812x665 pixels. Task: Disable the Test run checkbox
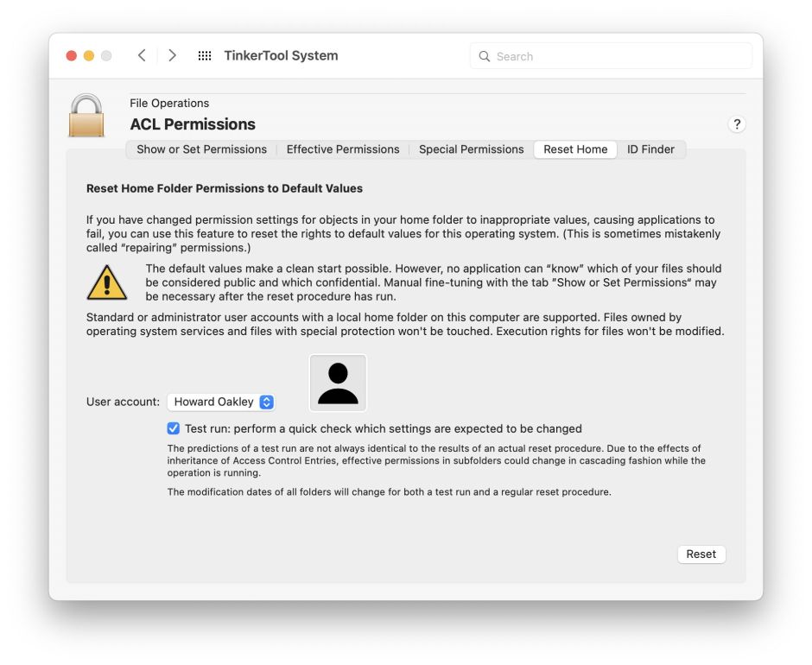(174, 428)
